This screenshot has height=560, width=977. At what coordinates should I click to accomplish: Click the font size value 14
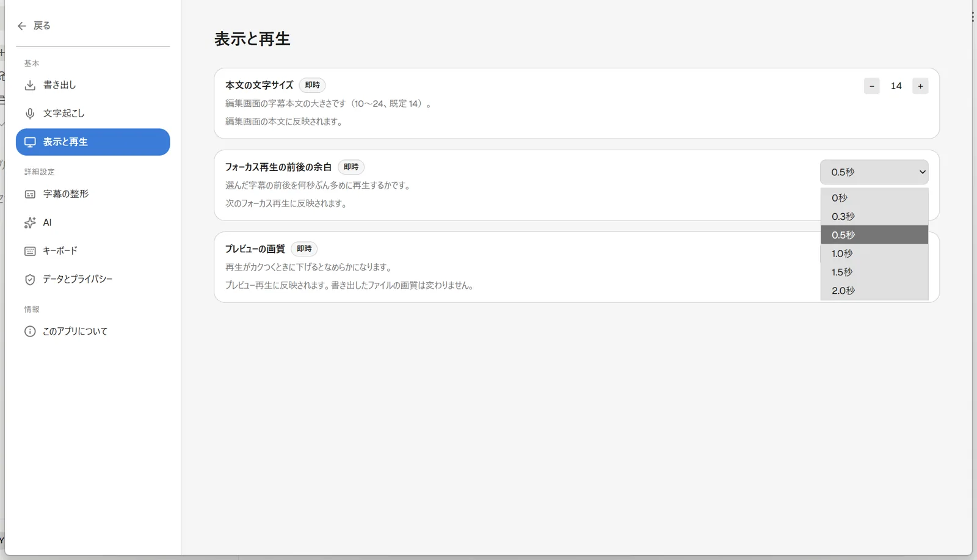coord(896,86)
